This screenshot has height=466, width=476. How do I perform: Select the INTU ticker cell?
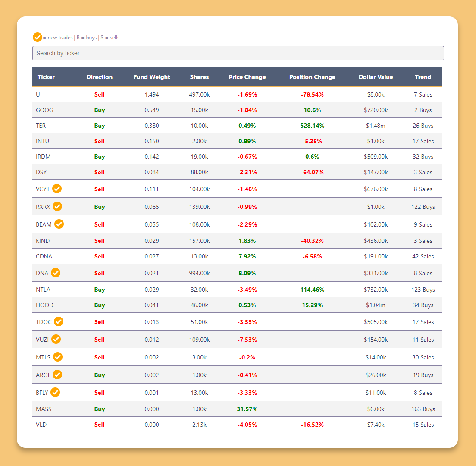pyautogui.click(x=43, y=141)
